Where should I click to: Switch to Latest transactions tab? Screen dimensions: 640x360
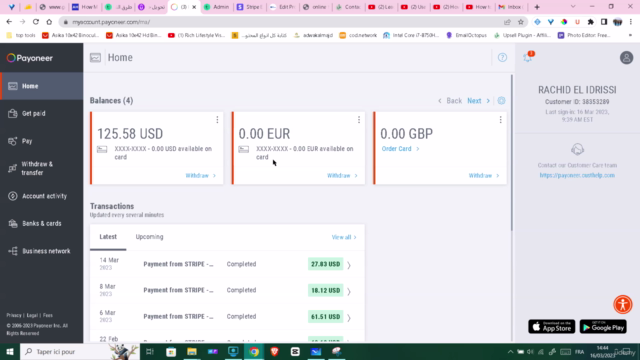click(x=108, y=237)
